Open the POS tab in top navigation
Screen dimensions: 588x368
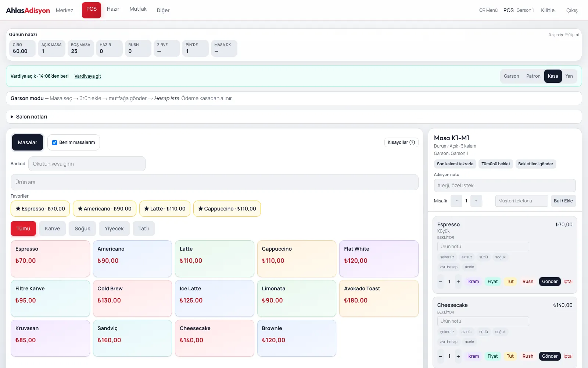pyautogui.click(x=92, y=10)
